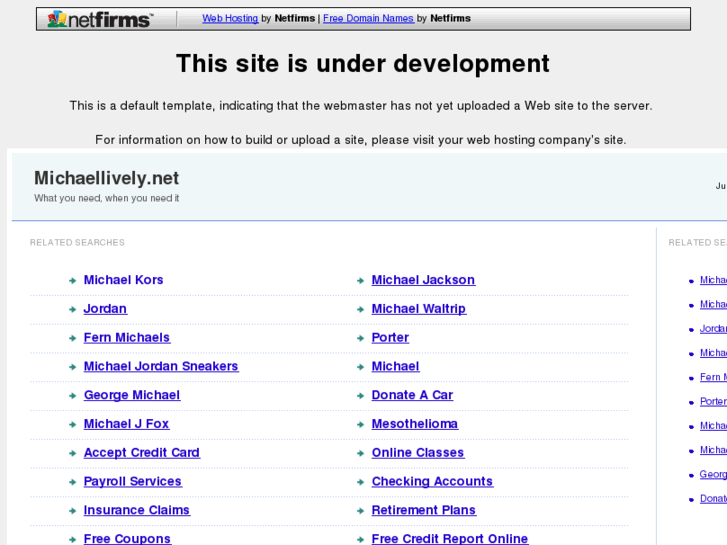Click the left RELATED SEARCHES heading
This screenshot has height=545, width=727.
(77, 242)
